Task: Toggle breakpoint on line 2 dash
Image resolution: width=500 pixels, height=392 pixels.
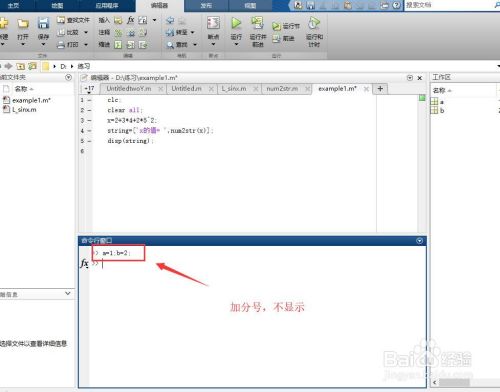Action: pos(89,110)
